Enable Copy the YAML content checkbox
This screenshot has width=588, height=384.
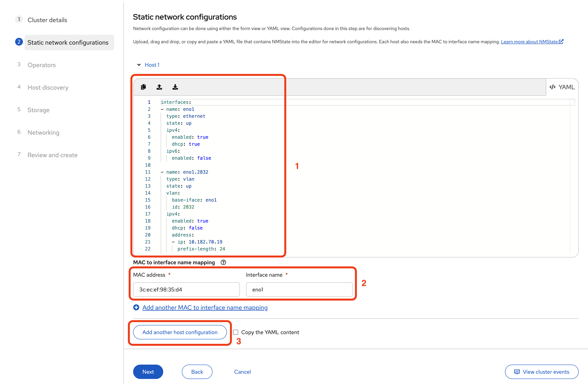point(236,332)
